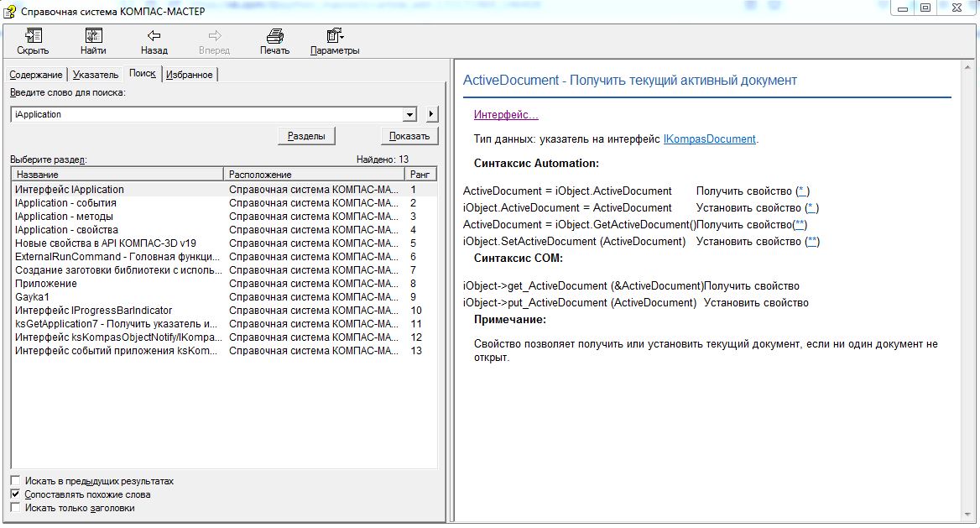Select result 'Gayka1'

point(224,297)
